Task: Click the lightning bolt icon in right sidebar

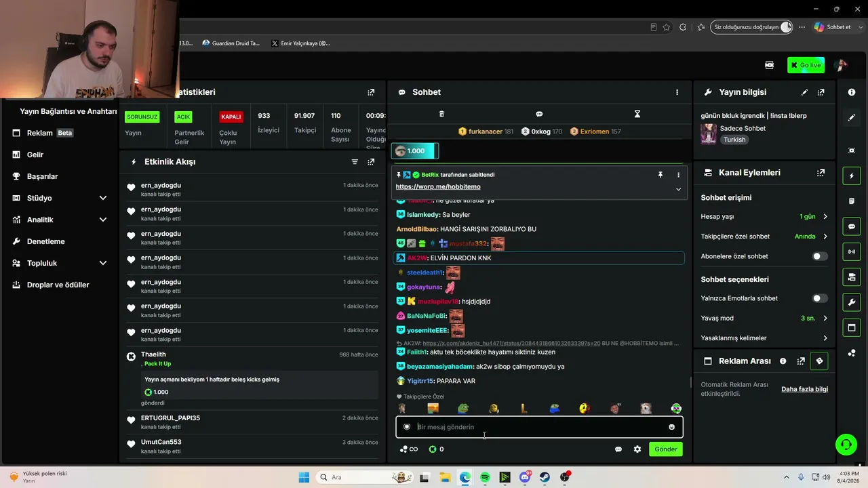Action: click(x=852, y=176)
